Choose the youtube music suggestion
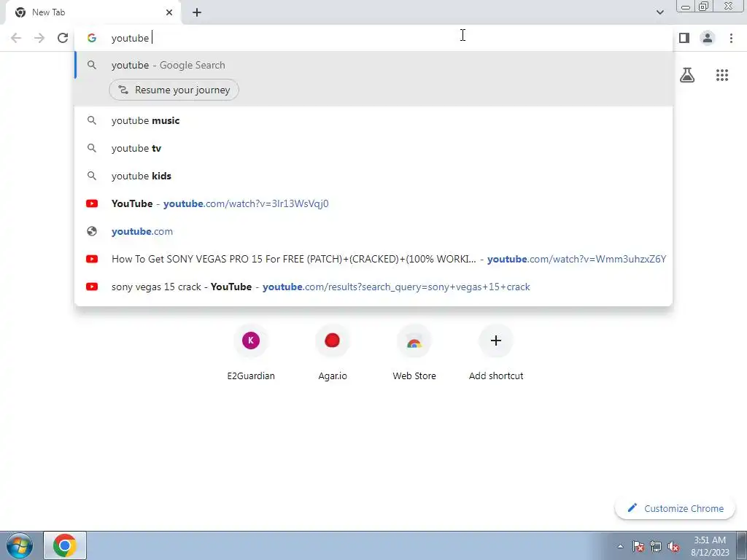 click(x=373, y=120)
